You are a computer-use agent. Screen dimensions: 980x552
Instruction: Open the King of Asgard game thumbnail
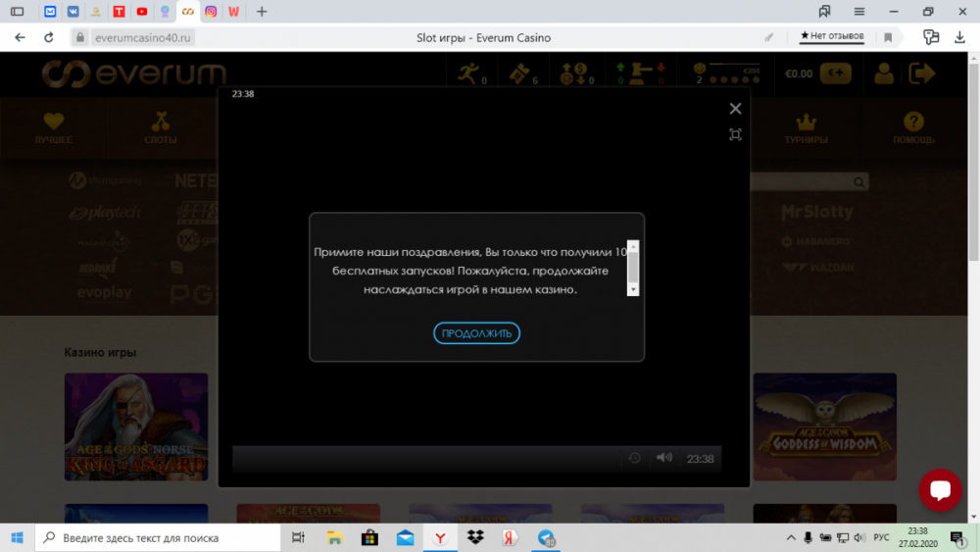136,427
